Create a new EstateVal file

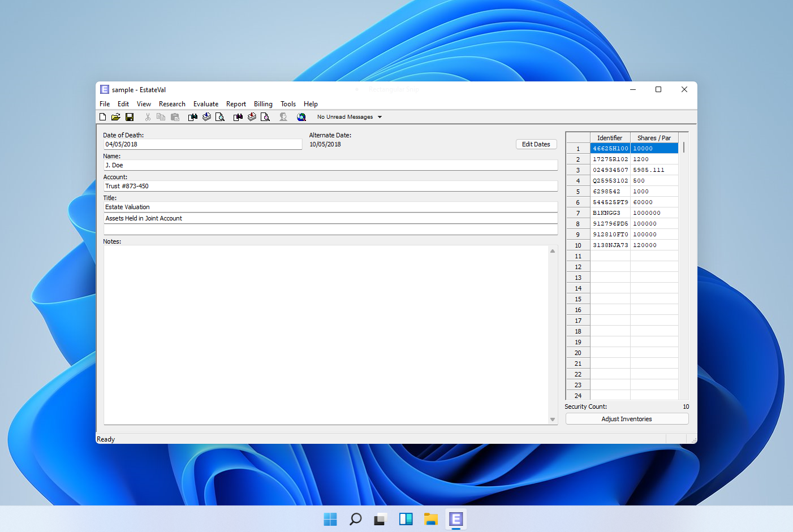pos(102,116)
